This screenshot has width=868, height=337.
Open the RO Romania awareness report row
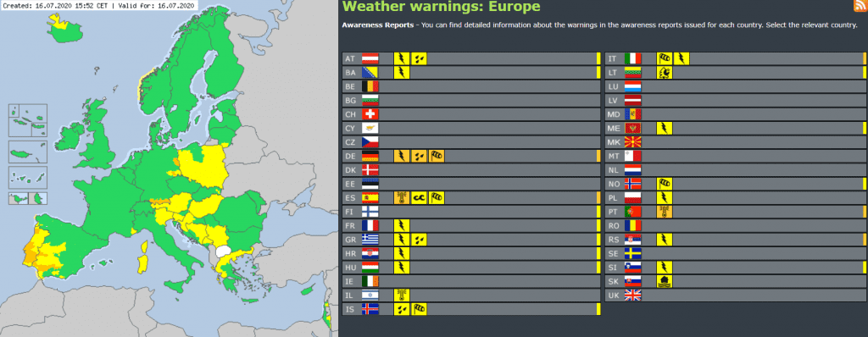(736, 225)
